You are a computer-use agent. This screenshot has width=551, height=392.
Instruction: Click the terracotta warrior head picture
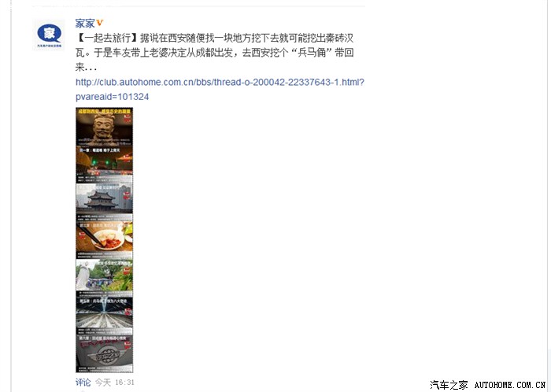pyautogui.click(x=105, y=128)
